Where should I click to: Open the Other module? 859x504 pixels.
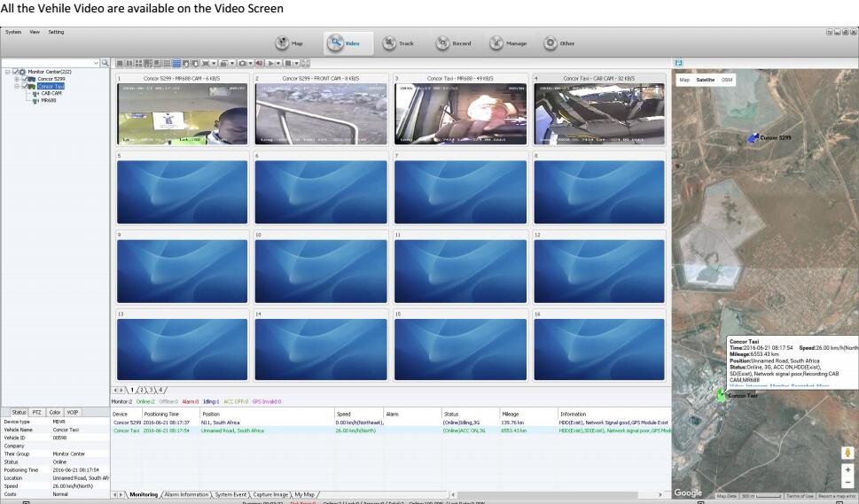[559, 43]
